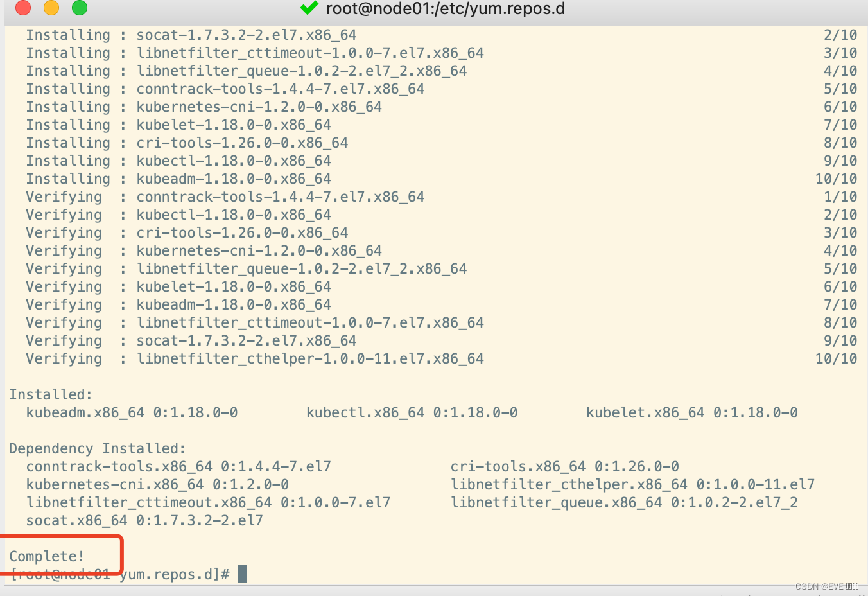Click 'kubelet.x86_64 0:1.18.0-0' in Installed list
Viewport: 868px width, 596px height.
(x=692, y=413)
